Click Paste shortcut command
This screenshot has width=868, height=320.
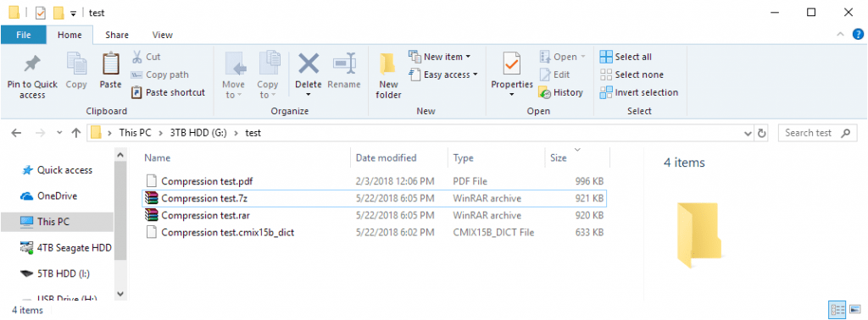(x=168, y=92)
